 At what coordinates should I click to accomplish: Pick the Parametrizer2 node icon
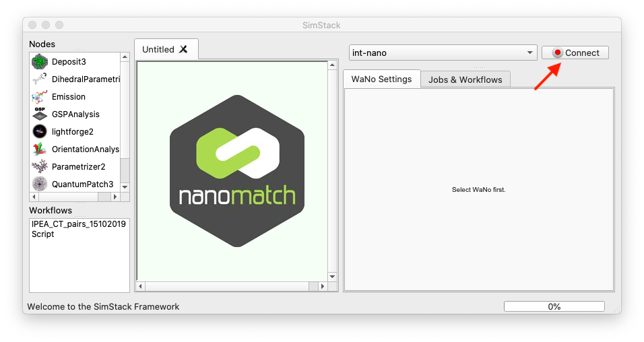tap(40, 166)
